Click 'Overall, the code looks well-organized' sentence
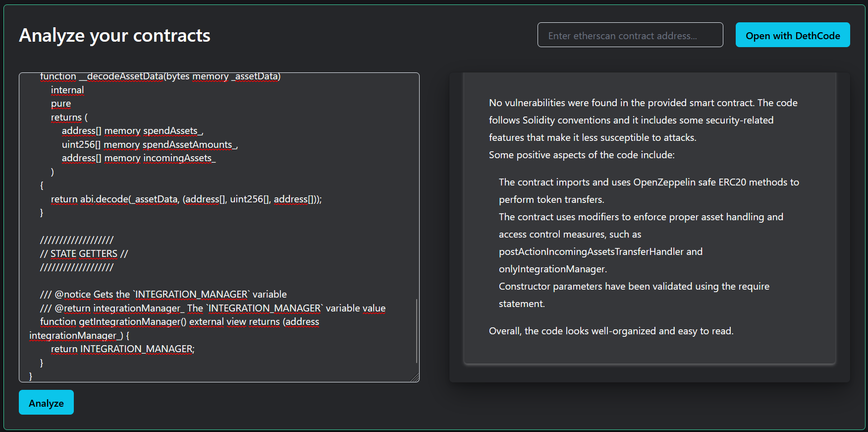The height and width of the screenshot is (432, 868). [611, 331]
